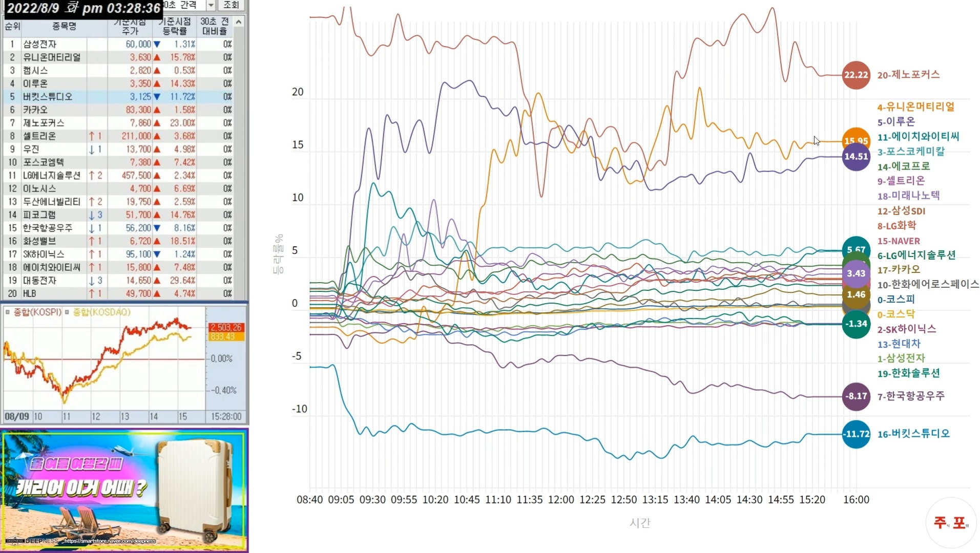The width and height of the screenshot is (980, 553).
Task: Select legend entry 2-SK하이닉스
Action: (x=906, y=329)
